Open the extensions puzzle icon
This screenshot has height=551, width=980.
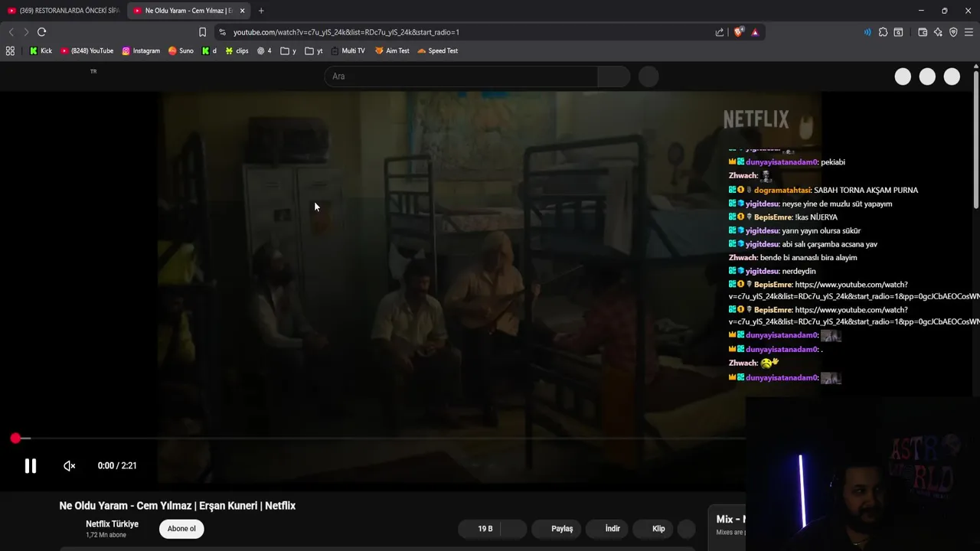[883, 32]
